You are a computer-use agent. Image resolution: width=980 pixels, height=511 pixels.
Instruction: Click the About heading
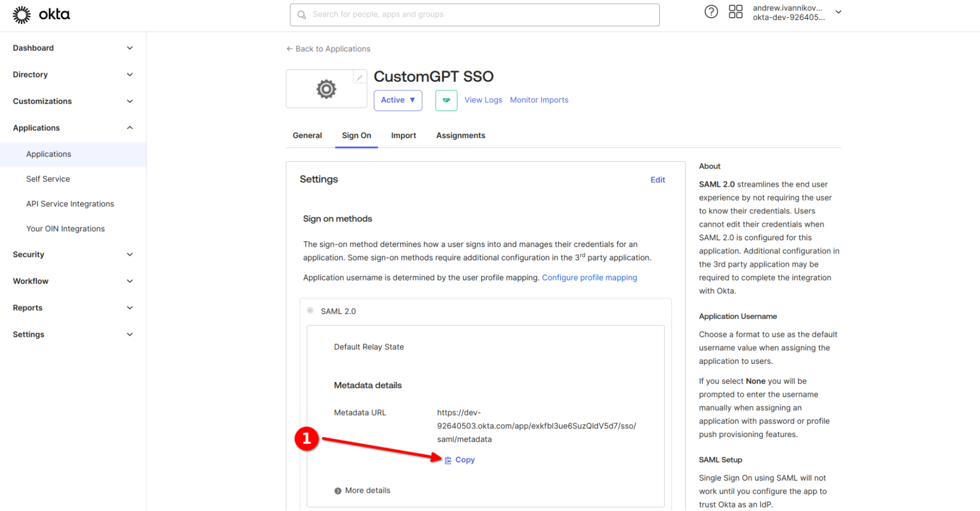pos(709,167)
